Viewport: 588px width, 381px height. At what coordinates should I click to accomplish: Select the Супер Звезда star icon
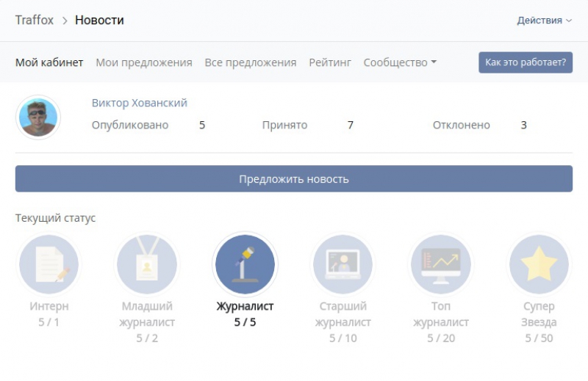point(539,264)
